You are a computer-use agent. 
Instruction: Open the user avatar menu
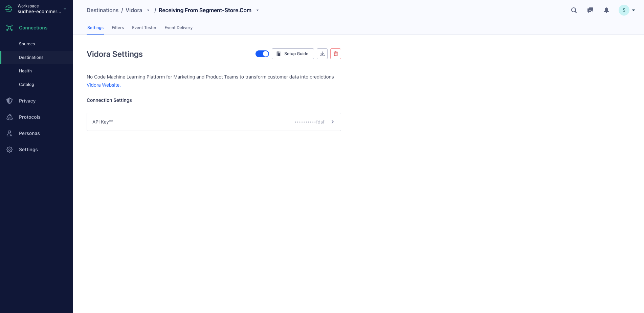(x=624, y=10)
